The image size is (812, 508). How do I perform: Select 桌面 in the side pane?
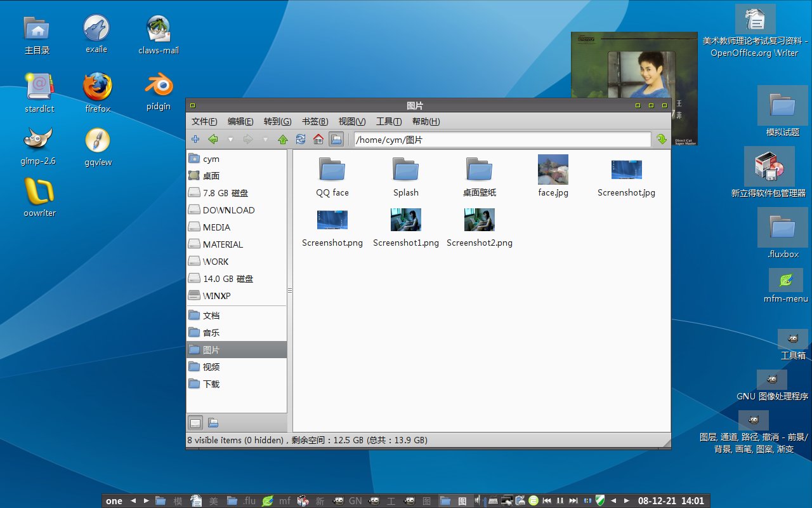click(237, 176)
